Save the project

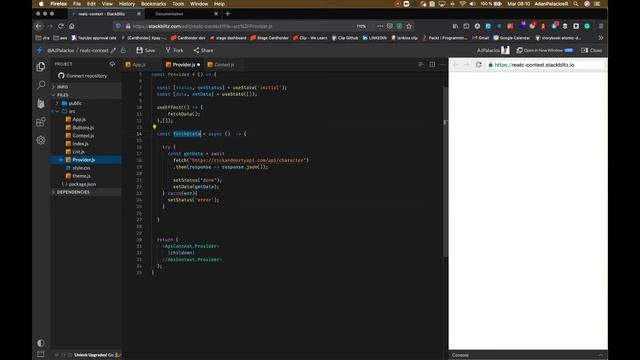[146, 50]
